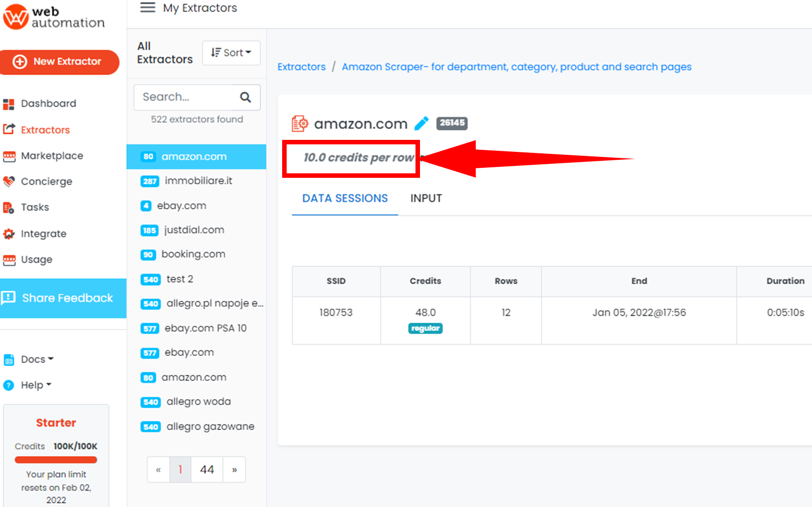This screenshot has width=812, height=507.
Task: Open the Concierge page
Action: click(x=46, y=181)
